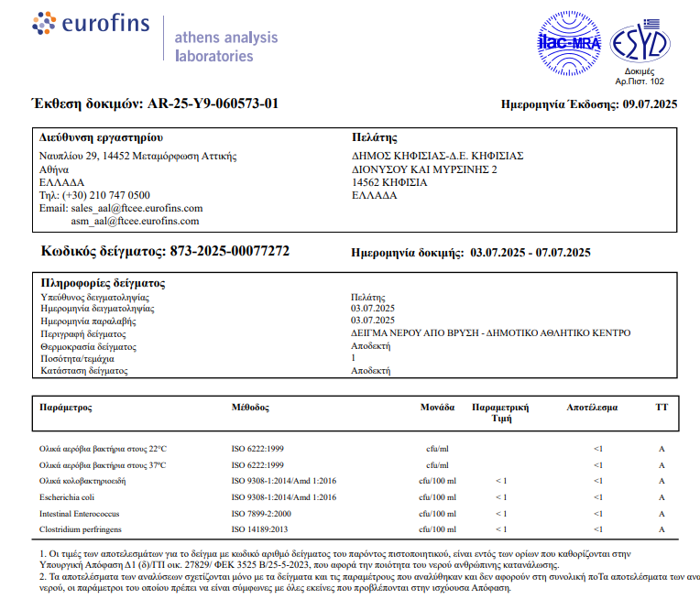
Task: Open the sales_aal@ftcee.eurofins.com email link
Action: click(x=136, y=208)
